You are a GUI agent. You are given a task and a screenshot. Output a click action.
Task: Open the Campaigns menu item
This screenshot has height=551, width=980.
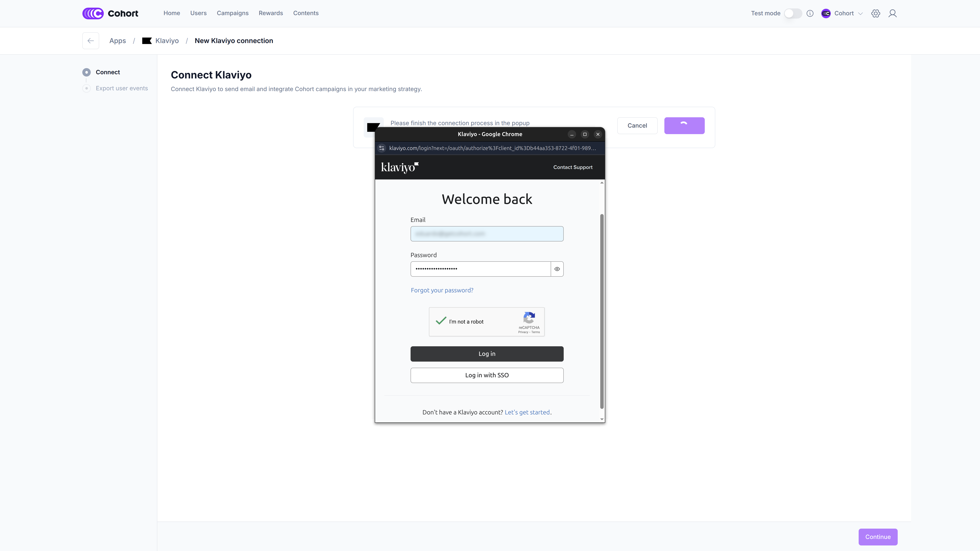pyautogui.click(x=232, y=13)
